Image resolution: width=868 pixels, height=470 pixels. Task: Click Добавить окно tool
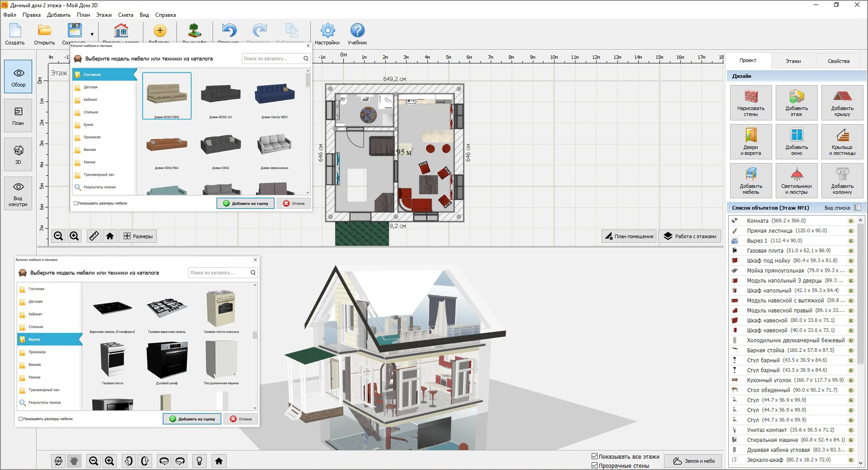coord(797,142)
